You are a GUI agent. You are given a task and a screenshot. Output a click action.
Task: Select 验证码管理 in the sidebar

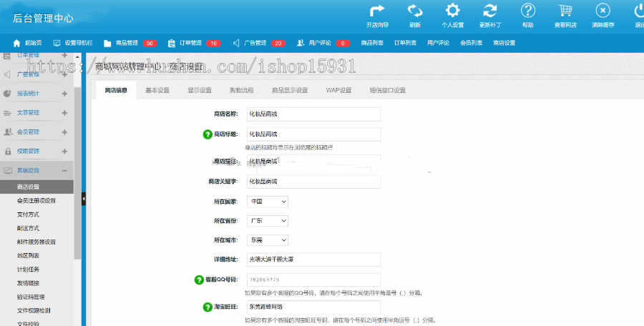(x=31, y=297)
